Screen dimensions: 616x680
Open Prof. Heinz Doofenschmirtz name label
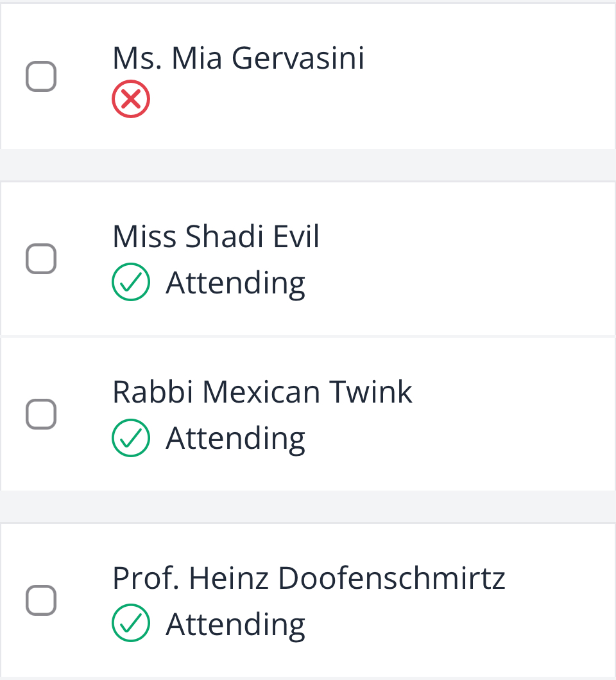(309, 578)
